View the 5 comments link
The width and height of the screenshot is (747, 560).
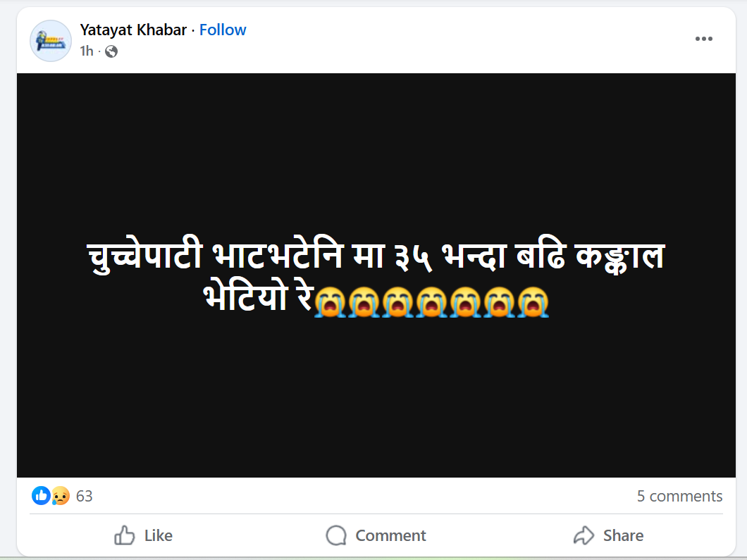click(679, 497)
